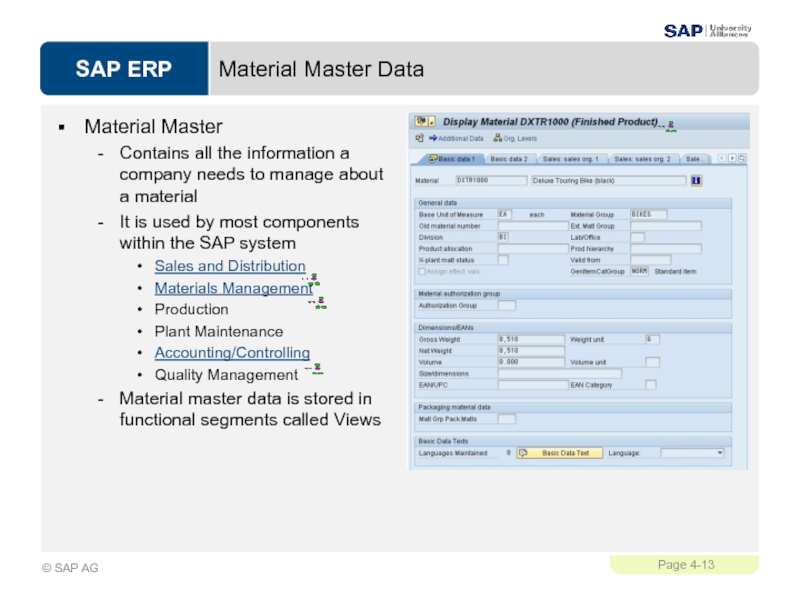Click the 'Dimensions/EANs' section header
This screenshot has width=800, height=600.
(x=446, y=328)
